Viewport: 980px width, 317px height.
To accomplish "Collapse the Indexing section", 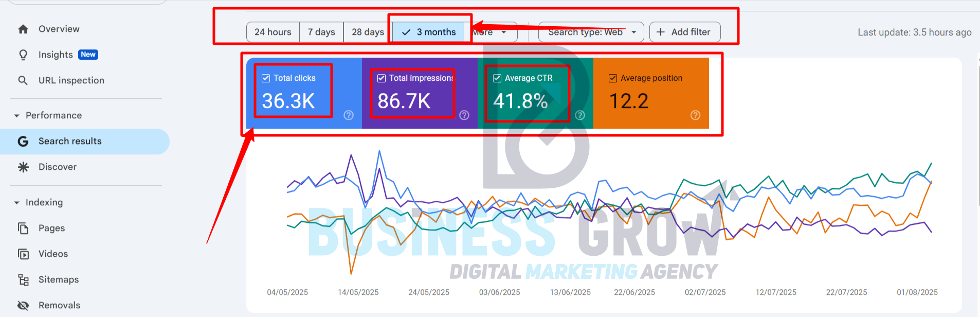I will (17, 203).
